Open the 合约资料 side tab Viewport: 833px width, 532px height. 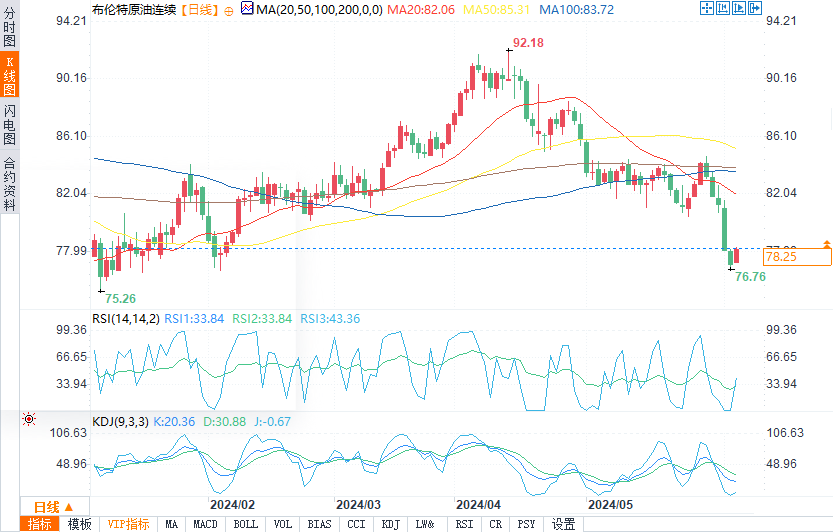[x=9, y=184]
